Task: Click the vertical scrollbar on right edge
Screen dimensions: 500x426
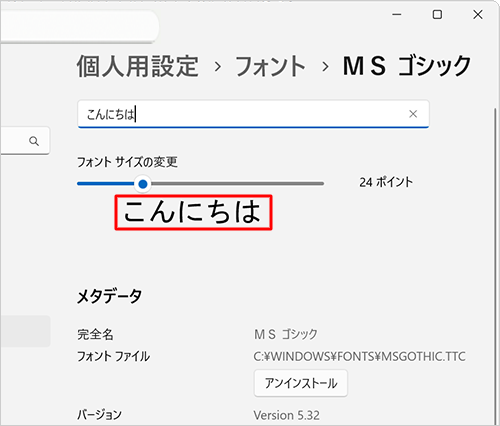Action: click(496, 266)
